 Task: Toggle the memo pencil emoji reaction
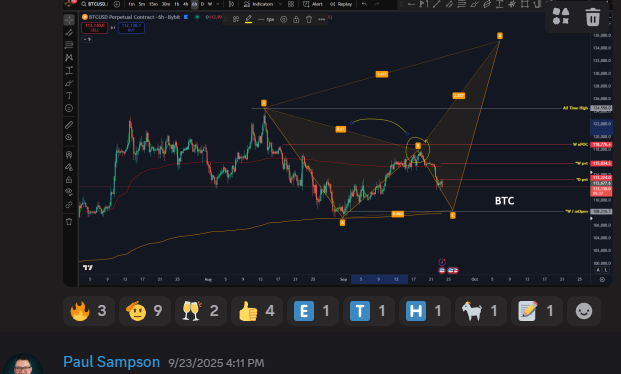pyautogui.click(x=537, y=311)
